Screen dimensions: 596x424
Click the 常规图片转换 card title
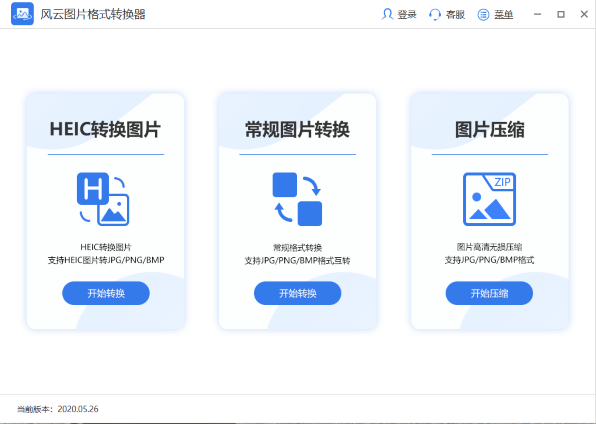pos(297,130)
